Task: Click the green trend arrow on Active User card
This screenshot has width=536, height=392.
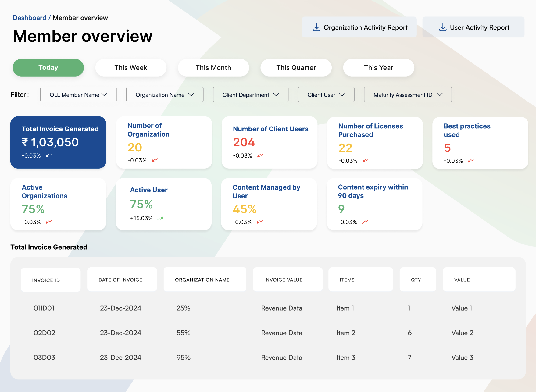Action: pos(160,218)
